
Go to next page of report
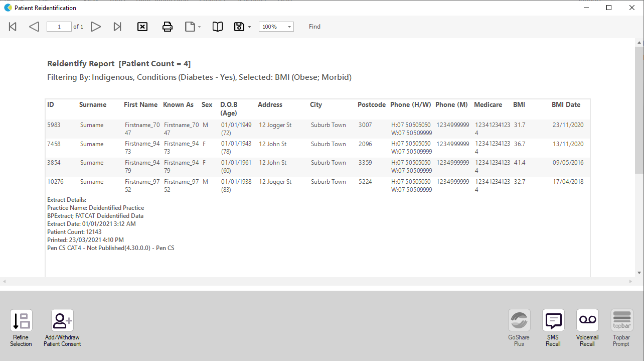pyautogui.click(x=96, y=27)
